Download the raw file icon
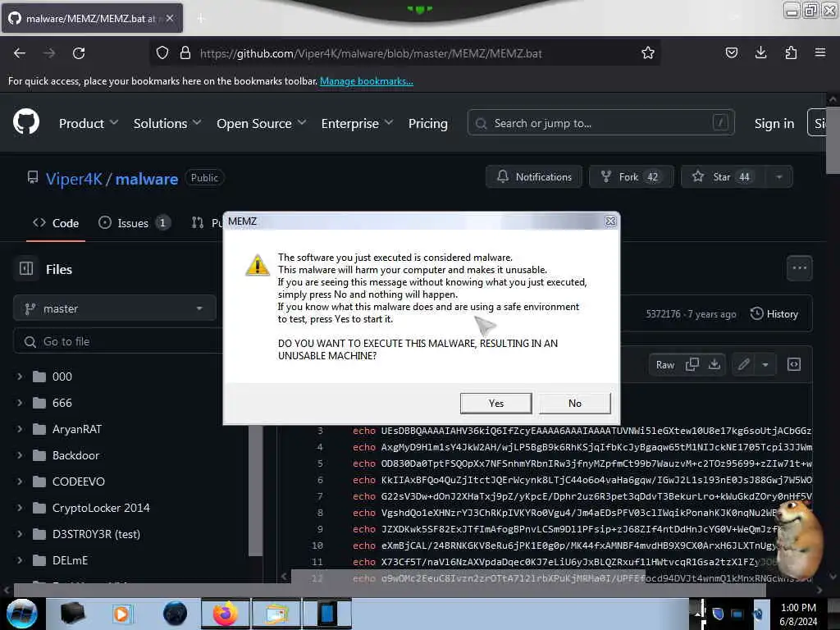The image size is (840, 630). (714, 364)
